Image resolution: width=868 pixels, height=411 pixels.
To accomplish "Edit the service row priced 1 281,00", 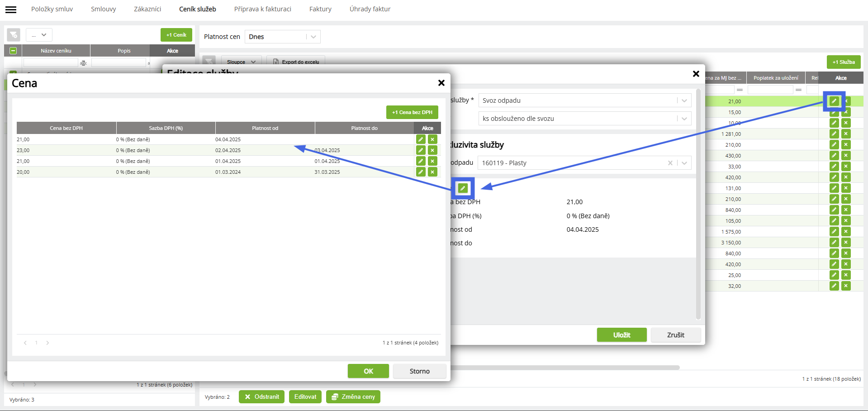I will point(834,134).
